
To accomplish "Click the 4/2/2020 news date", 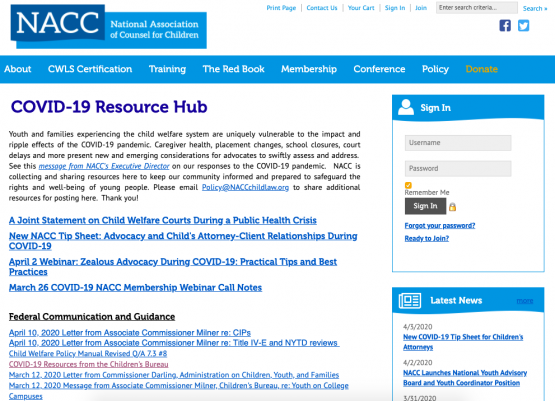I will pos(417,362).
